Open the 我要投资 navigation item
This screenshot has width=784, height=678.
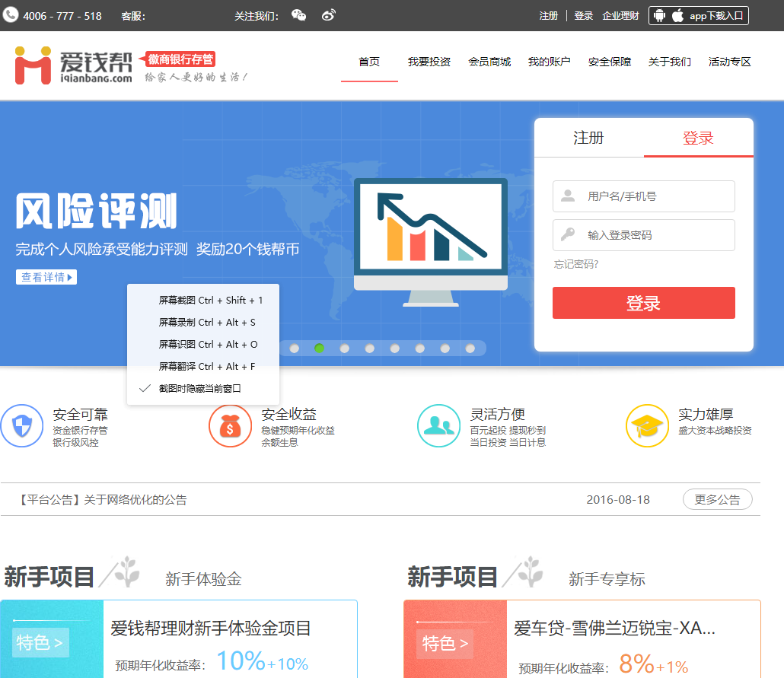431,62
